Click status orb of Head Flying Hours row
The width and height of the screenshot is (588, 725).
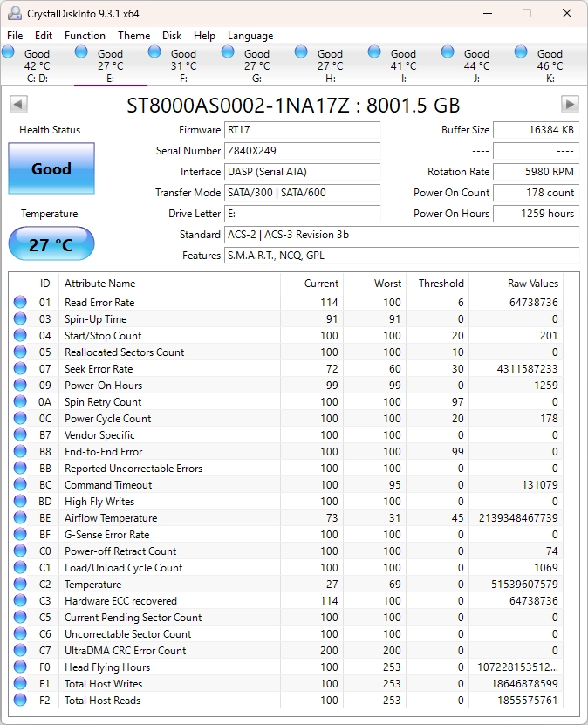tap(20, 667)
